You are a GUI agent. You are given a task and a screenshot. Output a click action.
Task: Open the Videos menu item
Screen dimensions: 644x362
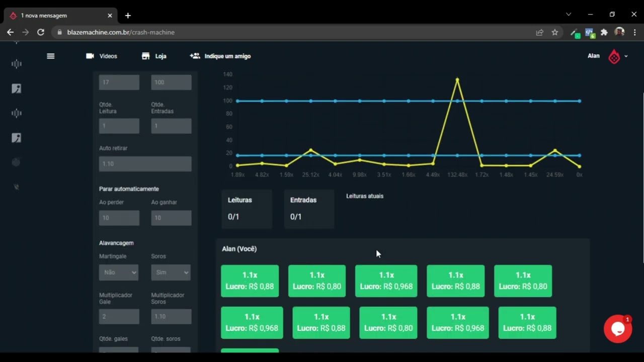(x=102, y=56)
